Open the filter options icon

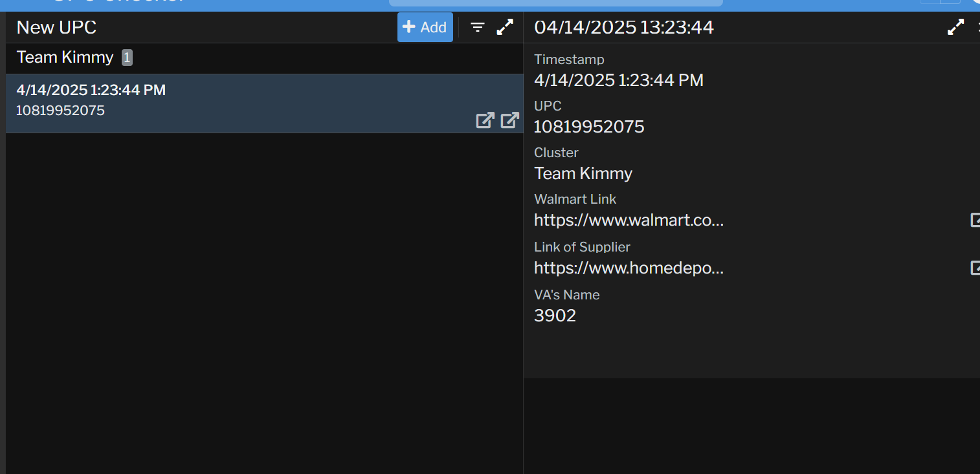tap(478, 27)
